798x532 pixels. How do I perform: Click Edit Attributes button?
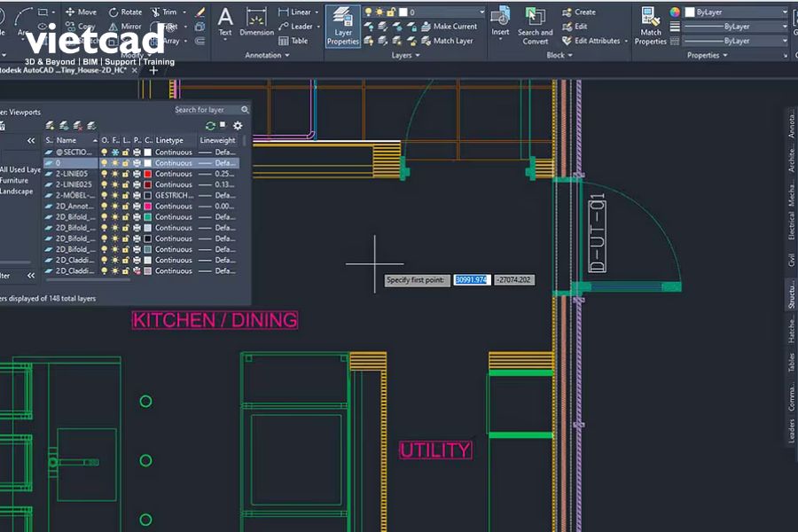point(591,41)
